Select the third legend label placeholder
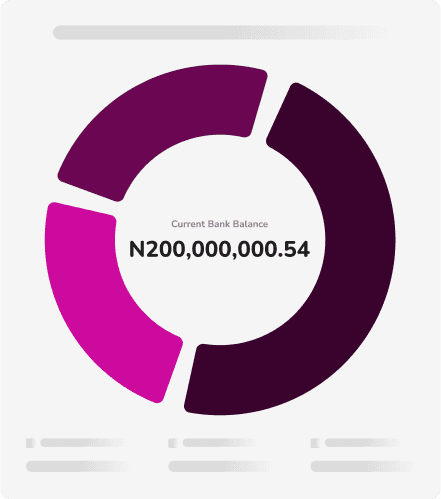The width and height of the screenshot is (441, 499). point(362,443)
